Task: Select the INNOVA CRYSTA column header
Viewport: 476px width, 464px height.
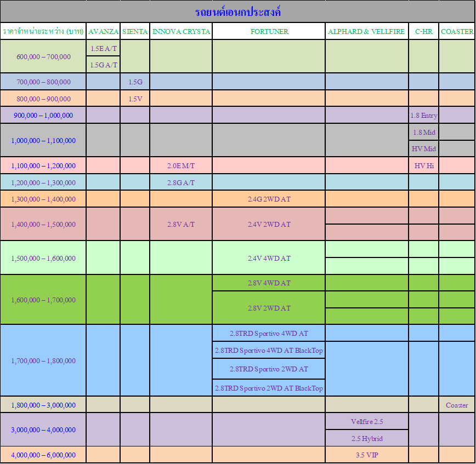Action: (x=181, y=31)
